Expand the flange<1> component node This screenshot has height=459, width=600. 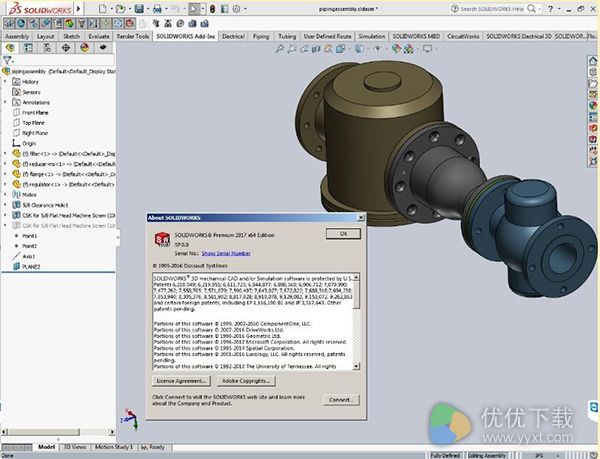[5, 174]
